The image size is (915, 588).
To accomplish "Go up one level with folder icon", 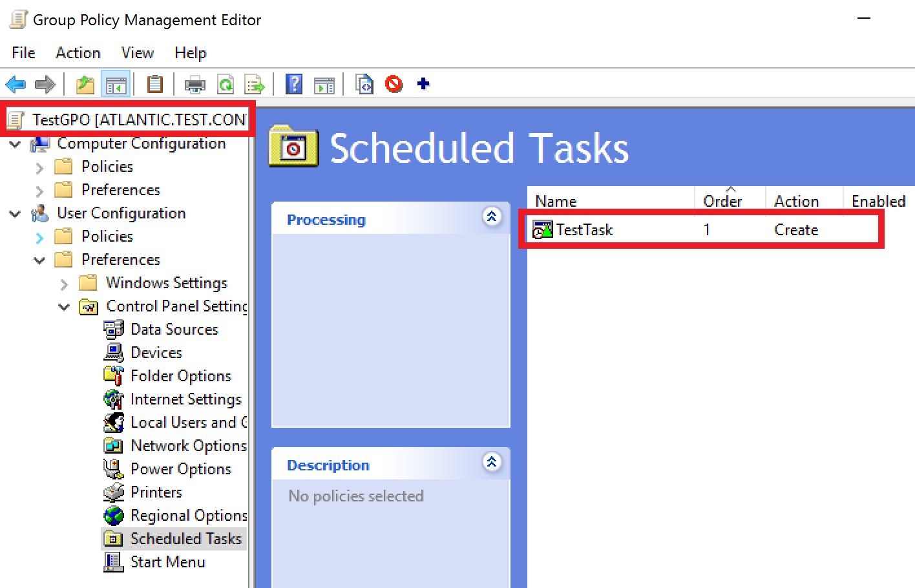I will coord(85,84).
